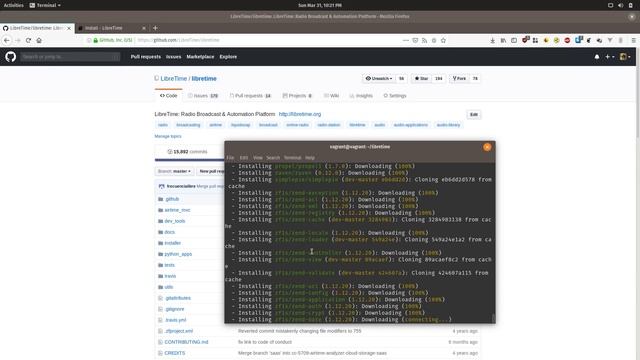This screenshot has width=640, height=360.
Task: Open the Projects tab
Action: coord(297,96)
